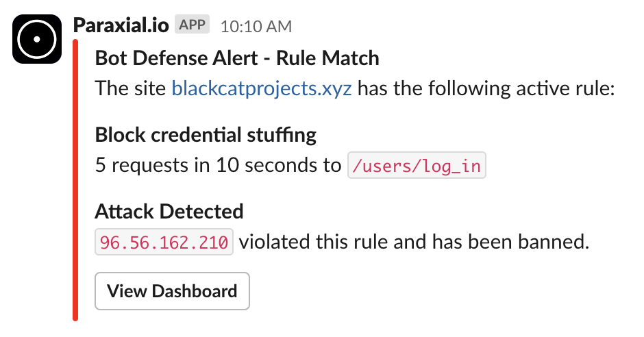Click the Block credential stuffing heading
Screen dimensions: 644x337
coord(206,135)
